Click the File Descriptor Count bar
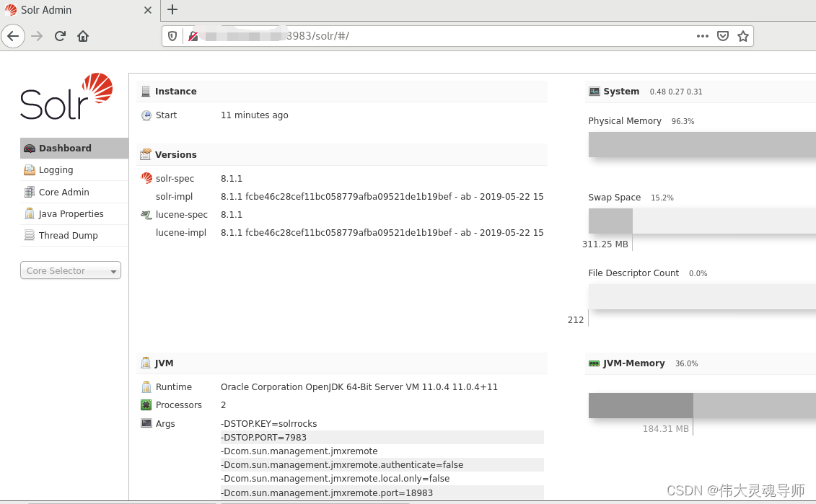The width and height of the screenshot is (816, 504). [702, 297]
